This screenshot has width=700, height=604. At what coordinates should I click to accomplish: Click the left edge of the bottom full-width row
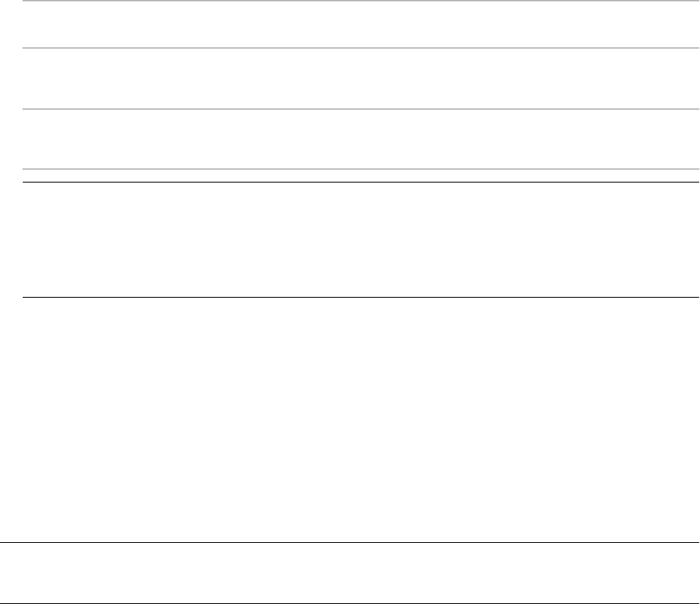pos(8,573)
